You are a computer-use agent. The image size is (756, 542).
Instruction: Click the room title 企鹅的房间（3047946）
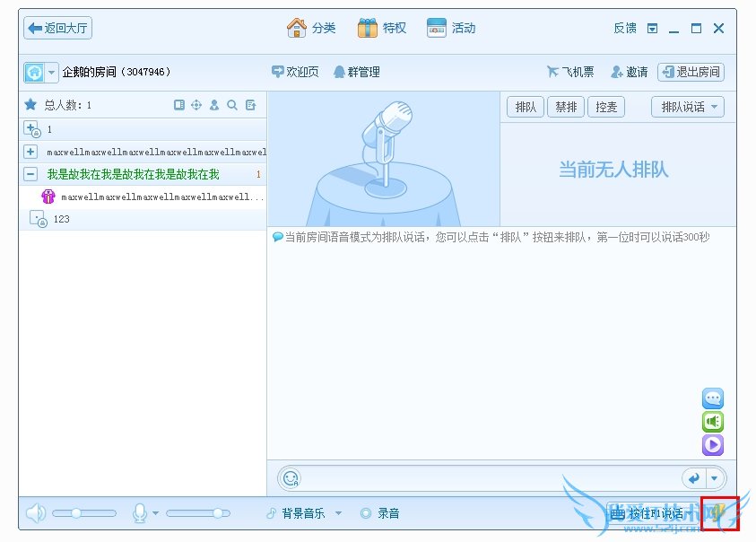click(x=117, y=72)
